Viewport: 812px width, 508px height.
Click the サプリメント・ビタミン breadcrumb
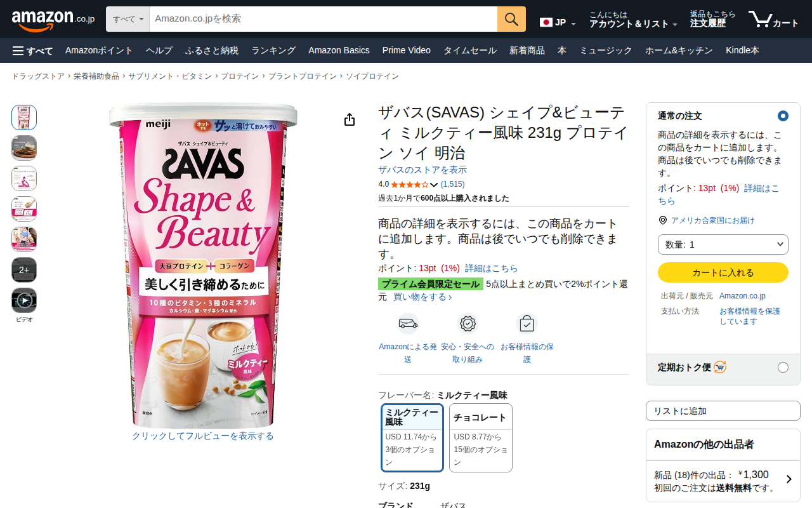tap(170, 76)
